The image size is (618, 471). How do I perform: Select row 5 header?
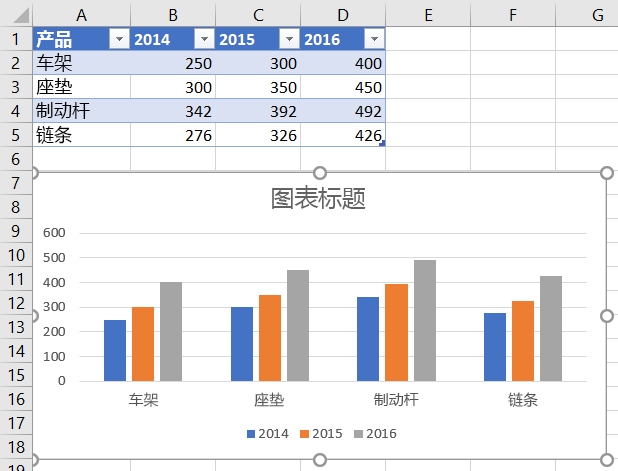(16, 135)
